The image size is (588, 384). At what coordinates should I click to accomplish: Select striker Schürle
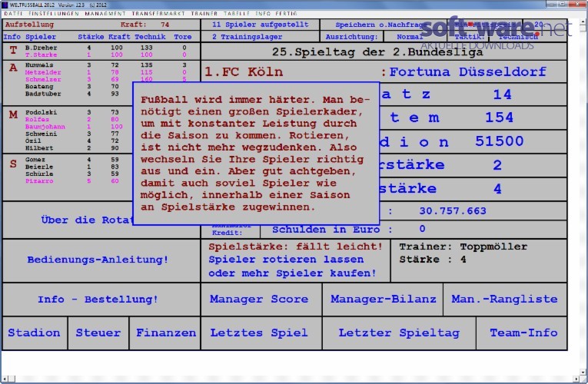39,174
